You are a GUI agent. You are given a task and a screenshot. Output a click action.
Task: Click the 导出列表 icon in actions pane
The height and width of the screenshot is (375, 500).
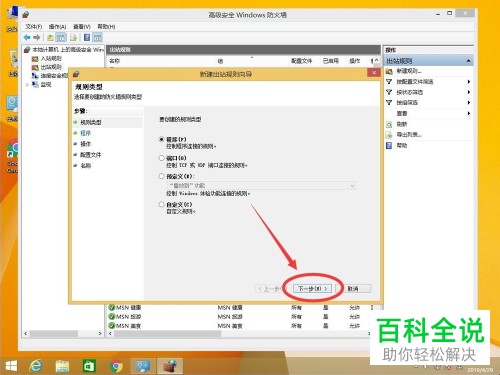pos(389,135)
